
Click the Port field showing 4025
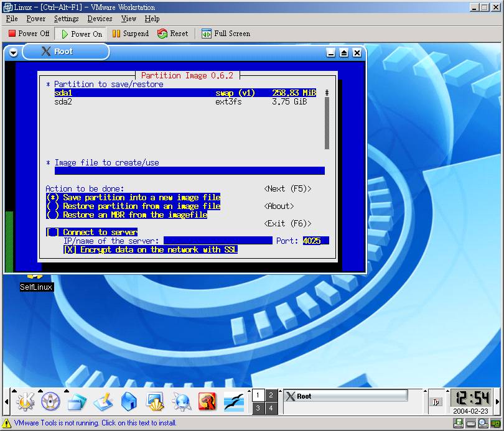(316, 241)
